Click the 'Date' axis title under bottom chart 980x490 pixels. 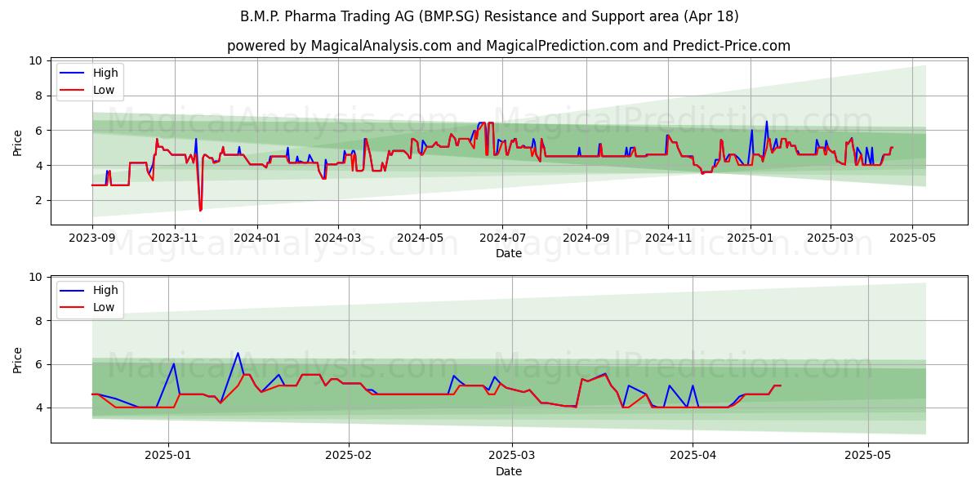tap(509, 471)
